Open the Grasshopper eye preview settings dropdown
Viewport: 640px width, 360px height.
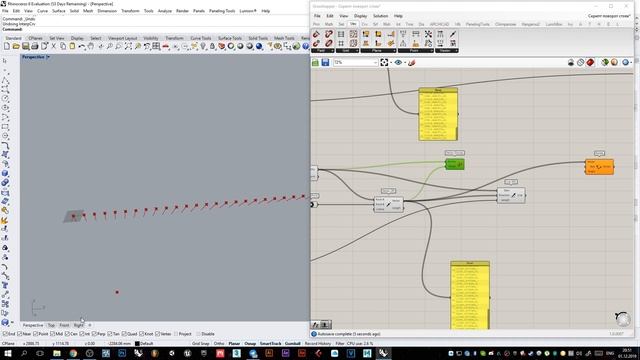pos(404,62)
